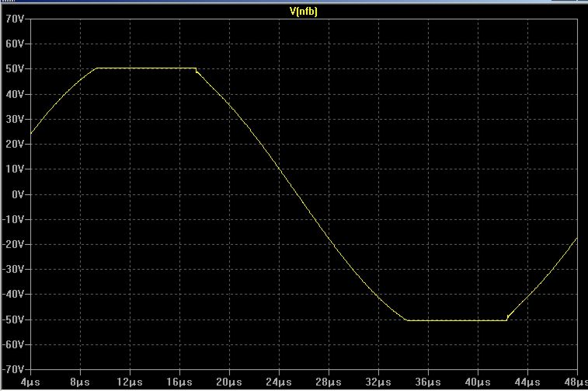Click the 40µs time axis label
588x391 pixels.
coord(478,382)
